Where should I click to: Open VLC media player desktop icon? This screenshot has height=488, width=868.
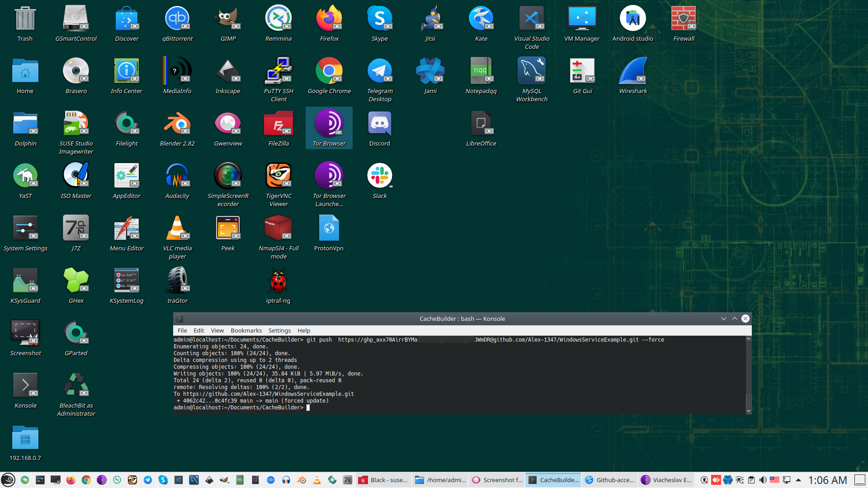pos(177,229)
